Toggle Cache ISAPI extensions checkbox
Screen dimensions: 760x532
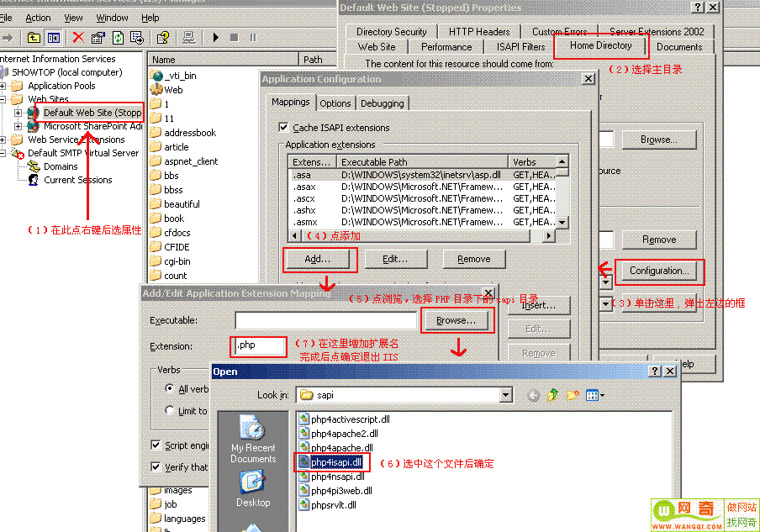click(283, 128)
